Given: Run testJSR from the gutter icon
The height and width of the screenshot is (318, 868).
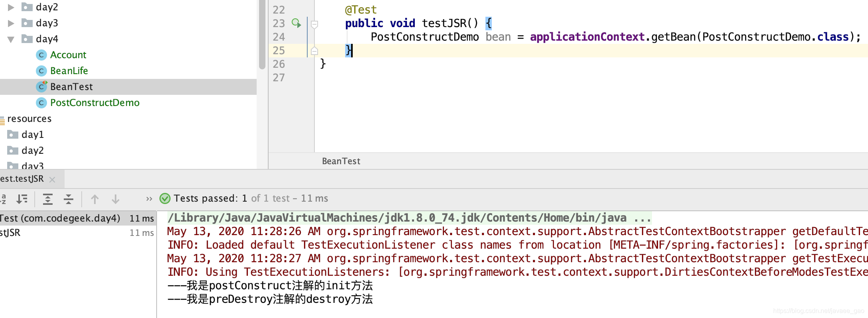Looking at the screenshot, I should coord(296,23).
